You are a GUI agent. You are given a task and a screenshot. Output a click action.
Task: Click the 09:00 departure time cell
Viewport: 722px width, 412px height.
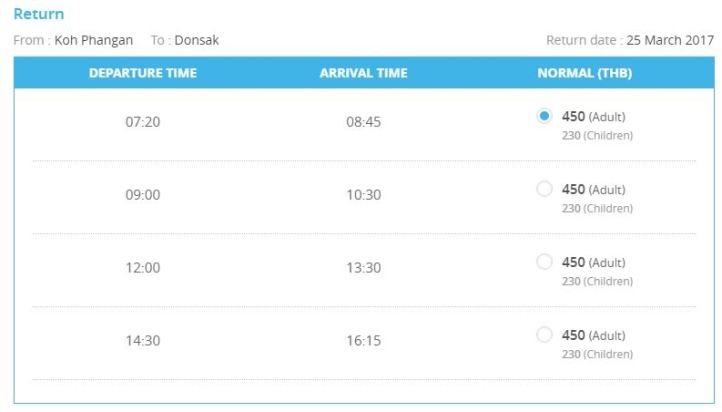tap(143, 195)
